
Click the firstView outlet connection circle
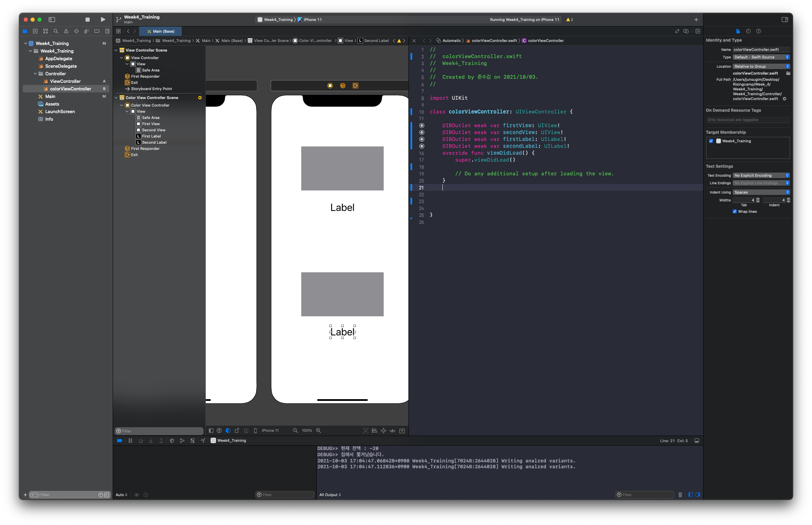(x=422, y=125)
